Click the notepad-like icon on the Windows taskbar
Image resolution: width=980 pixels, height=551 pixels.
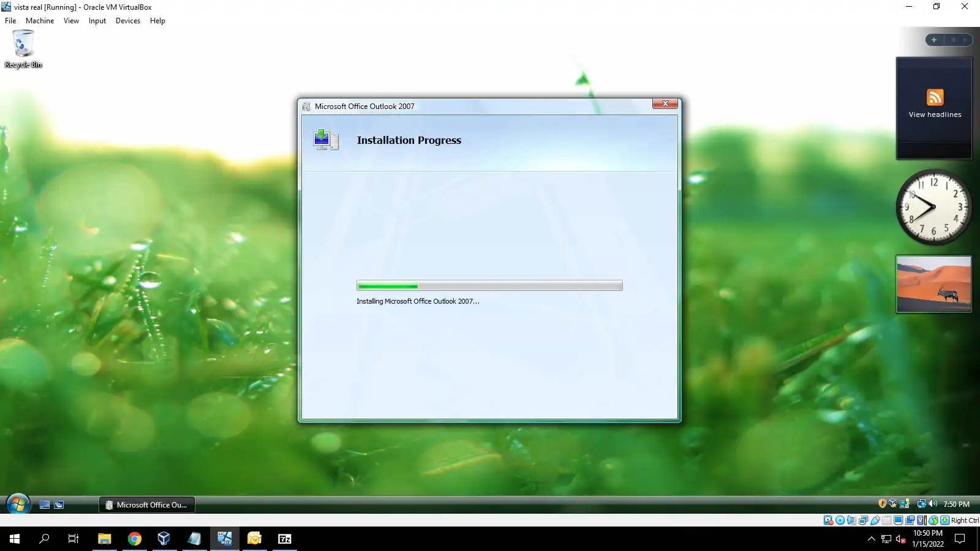194,539
